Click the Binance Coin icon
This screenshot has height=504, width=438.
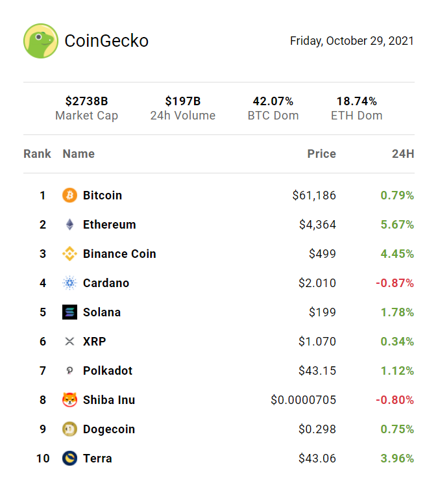pyautogui.click(x=69, y=254)
